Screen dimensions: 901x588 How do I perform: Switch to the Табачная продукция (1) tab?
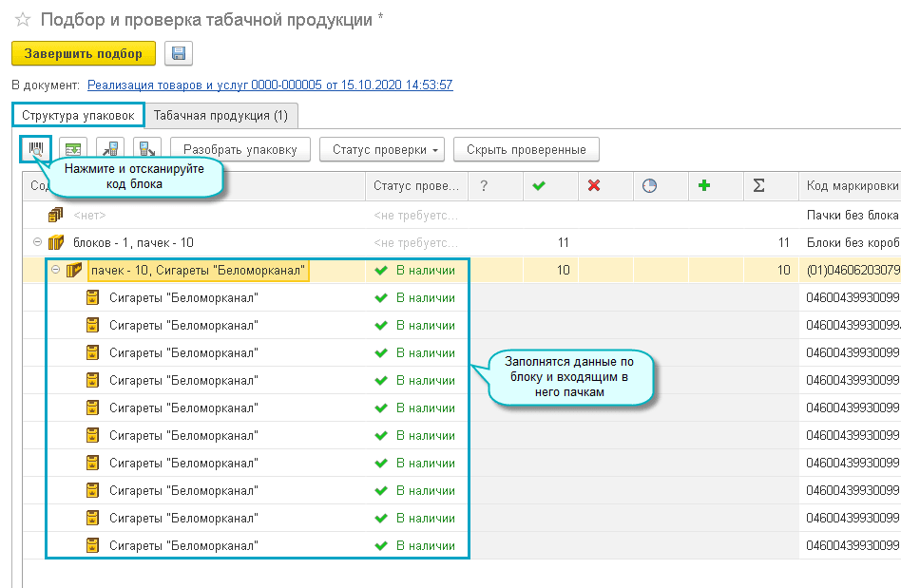(220, 115)
